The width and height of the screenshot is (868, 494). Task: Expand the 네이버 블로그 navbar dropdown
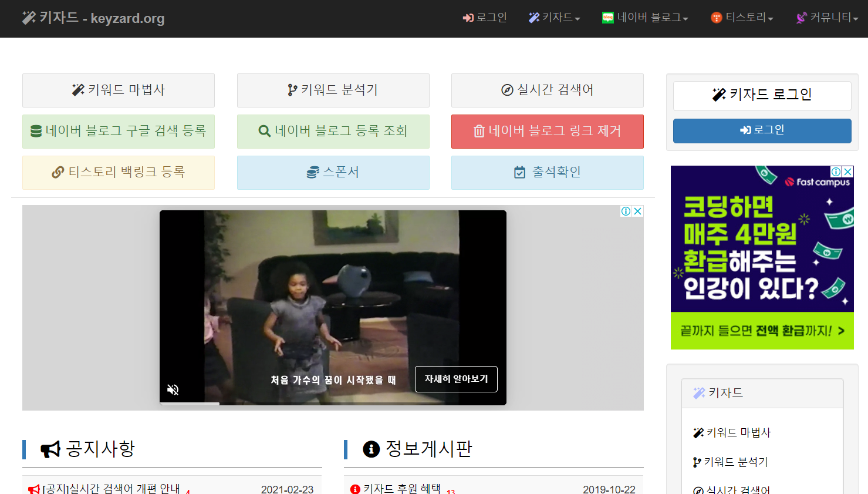pos(645,18)
